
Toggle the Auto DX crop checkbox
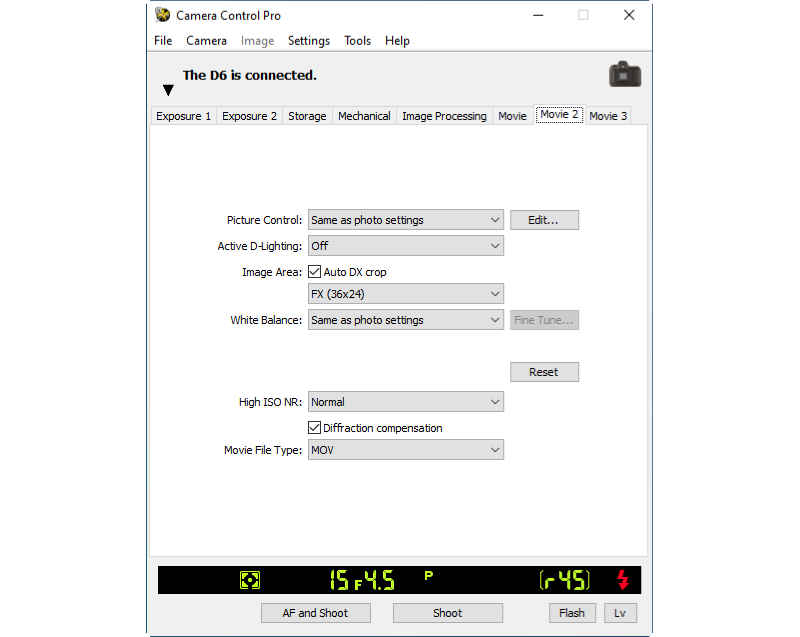click(314, 272)
